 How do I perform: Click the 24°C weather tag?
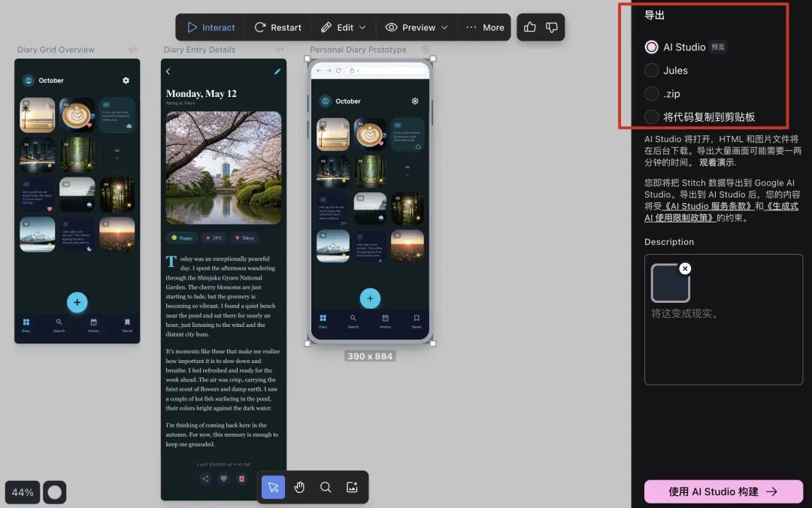(x=214, y=237)
